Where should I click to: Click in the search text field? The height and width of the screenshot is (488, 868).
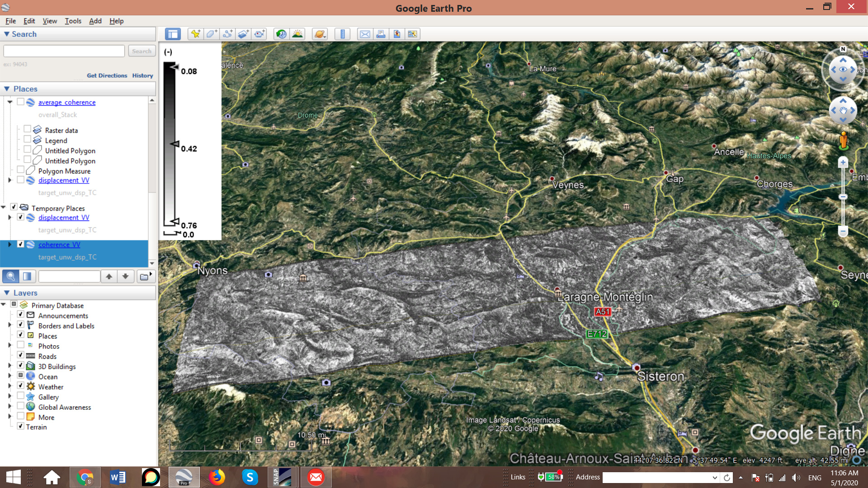point(64,51)
